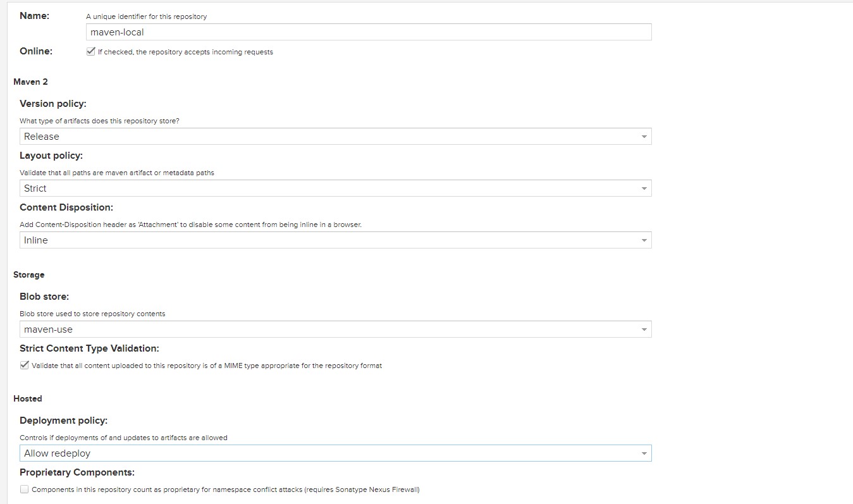The height and width of the screenshot is (504, 853).
Task: Click the MIME type validation description label
Action: coord(207,366)
